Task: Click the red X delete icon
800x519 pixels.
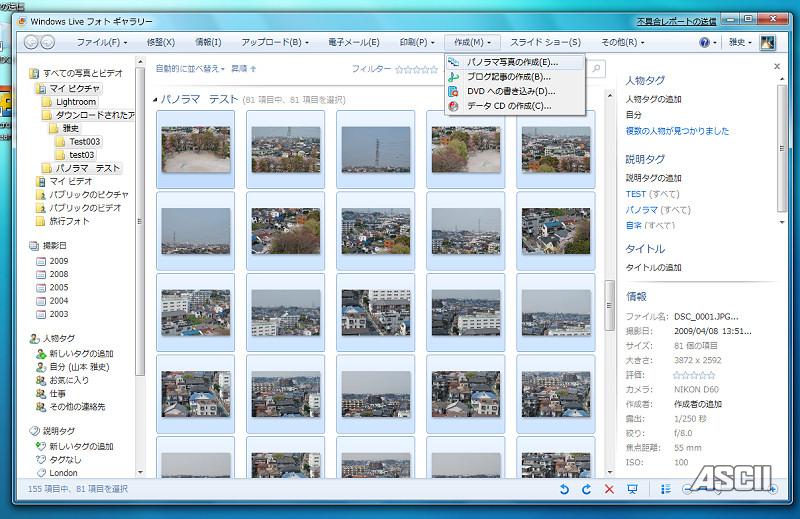Action: point(610,489)
